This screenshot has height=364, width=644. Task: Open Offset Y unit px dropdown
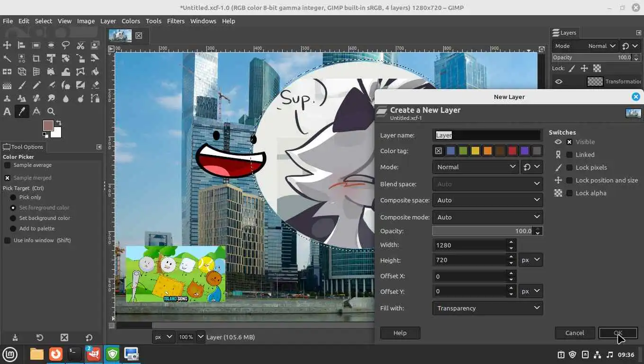point(530,291)
